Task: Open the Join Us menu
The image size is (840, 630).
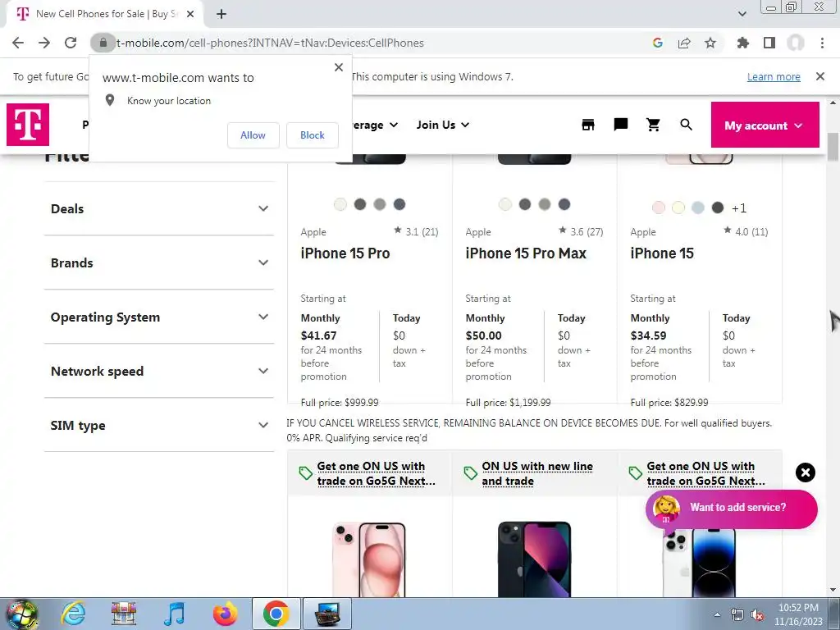Action: (442, 125)
